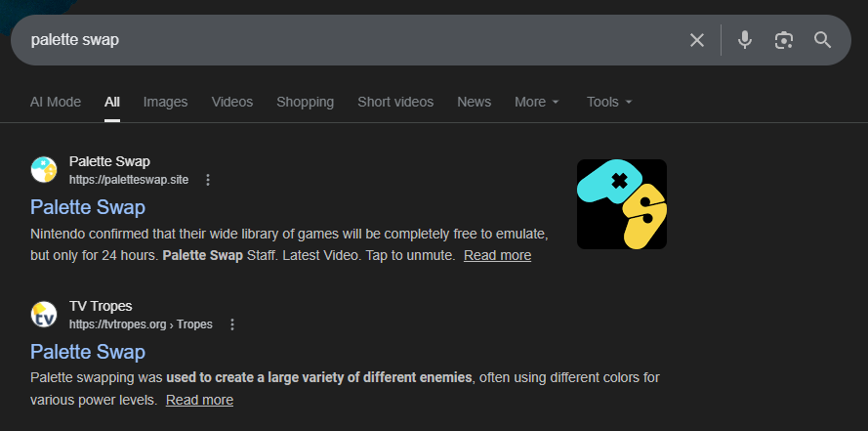This screenshot has width=868, height=431.
Task: Switch to the AI Mode tab
Action: 56,102
